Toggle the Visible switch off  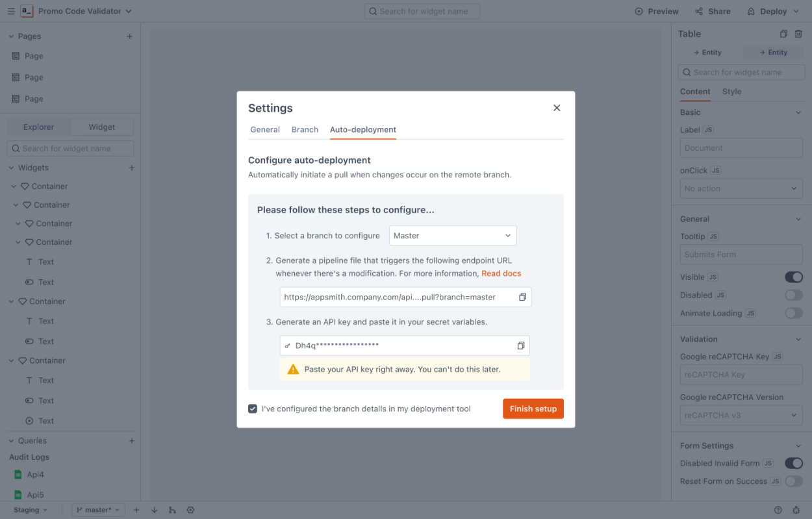point(794,277)
